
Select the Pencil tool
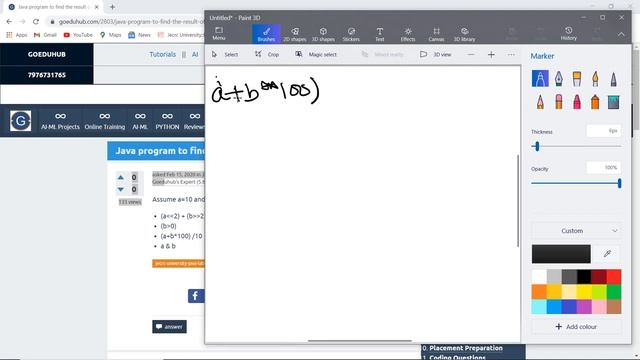540,101
